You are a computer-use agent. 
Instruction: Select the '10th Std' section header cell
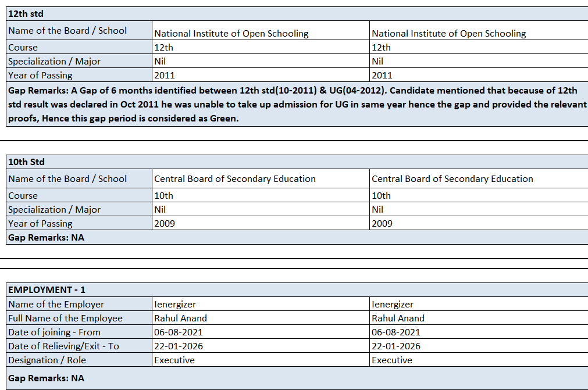tap(26, 162)
